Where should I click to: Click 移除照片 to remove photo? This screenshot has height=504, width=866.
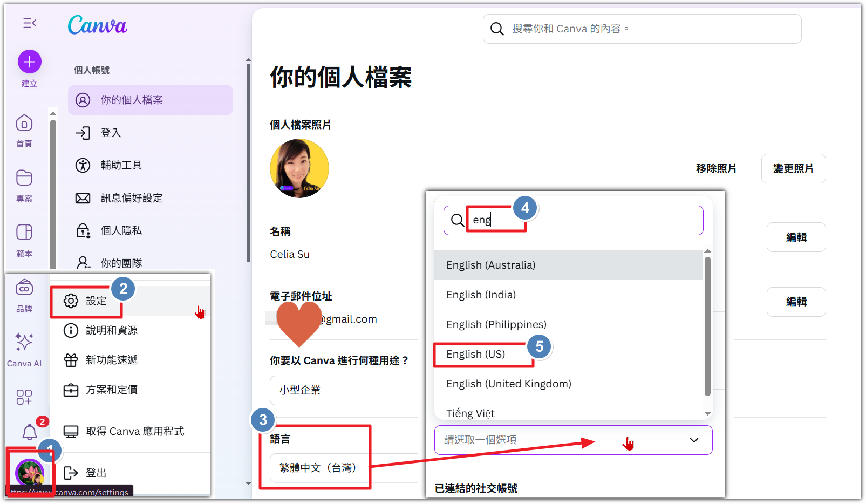(x=716, y=168)
